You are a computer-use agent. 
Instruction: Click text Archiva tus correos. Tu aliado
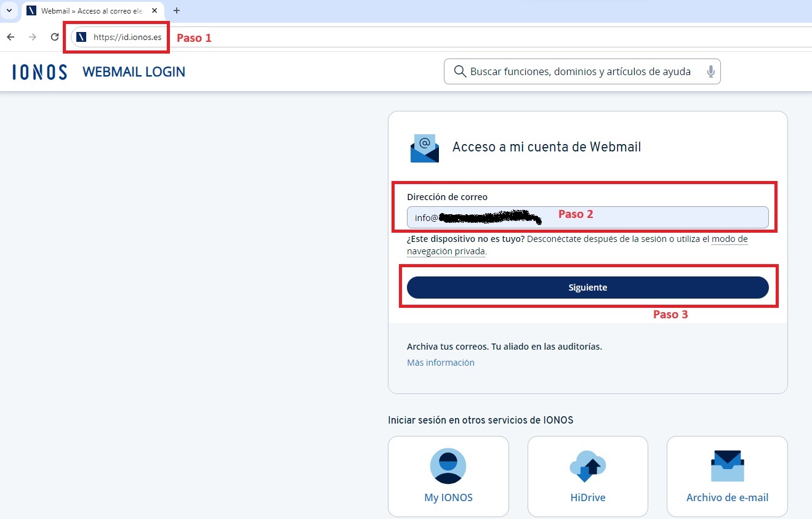(x=504, y=347)
